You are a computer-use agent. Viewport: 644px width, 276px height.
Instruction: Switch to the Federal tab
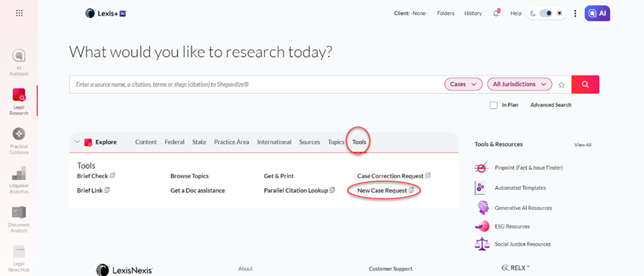[175, 142]
